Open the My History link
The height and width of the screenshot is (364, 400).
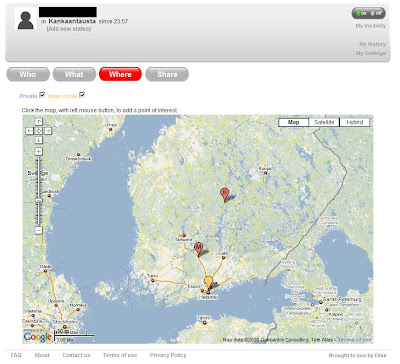(372, 44)
